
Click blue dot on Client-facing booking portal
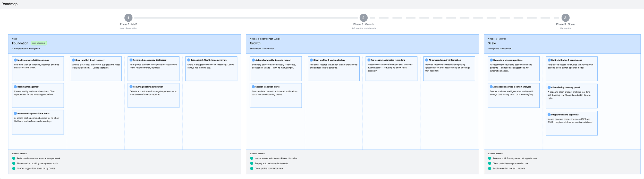point(549,87)
